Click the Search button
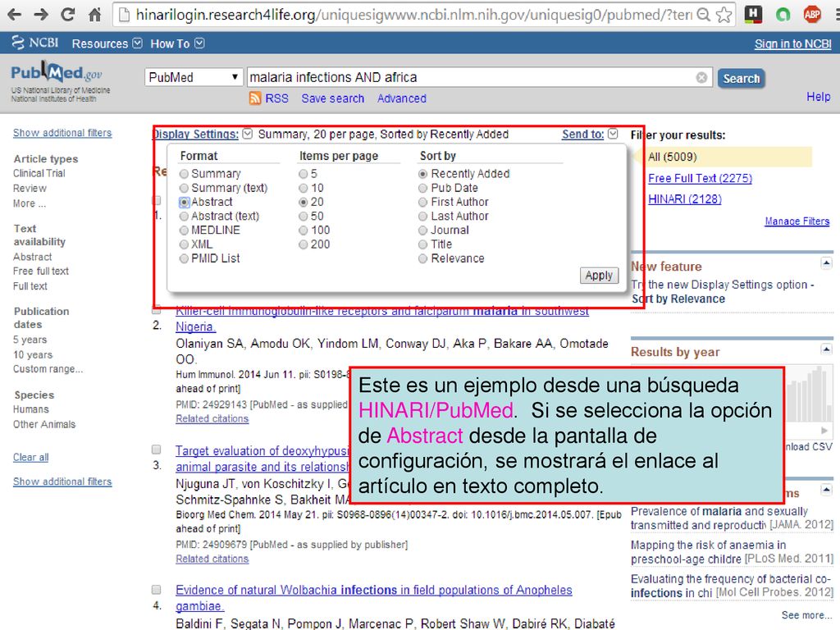Image resolution: width=840 pixels, height=630 pixels. coord(741,78)
